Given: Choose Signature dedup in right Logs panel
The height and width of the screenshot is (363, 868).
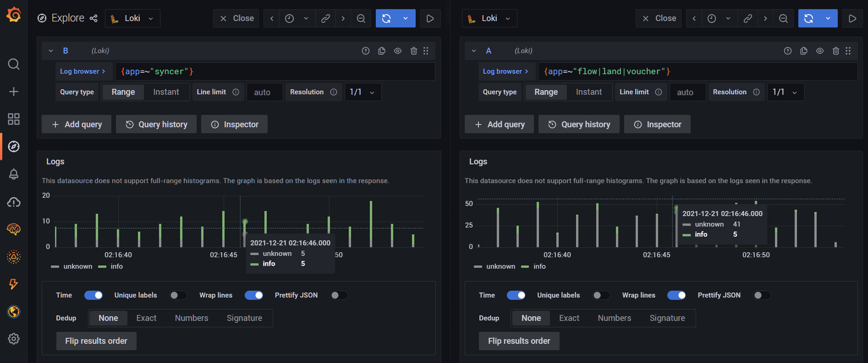Looking at the screenshot, I should pos(667,318).
